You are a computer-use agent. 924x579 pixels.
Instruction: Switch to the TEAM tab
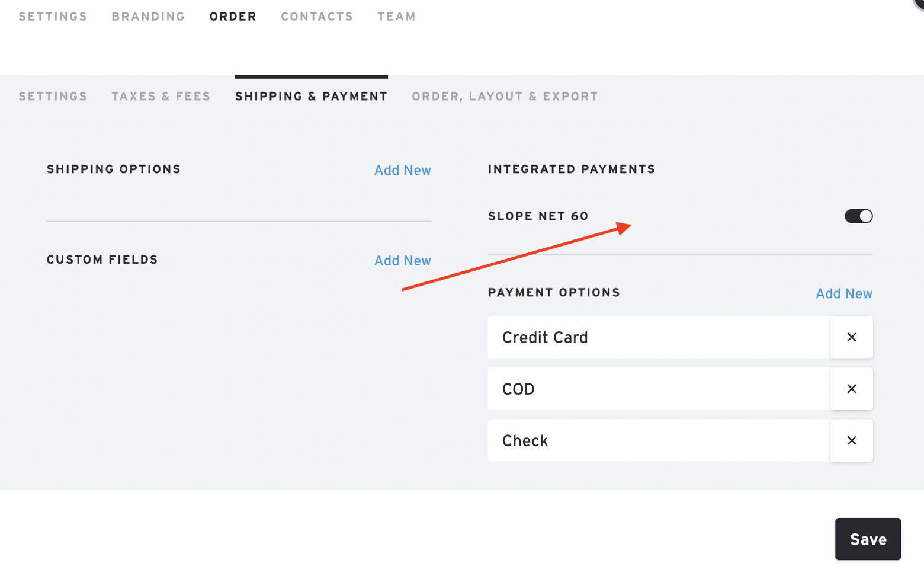tap(396, 16)
